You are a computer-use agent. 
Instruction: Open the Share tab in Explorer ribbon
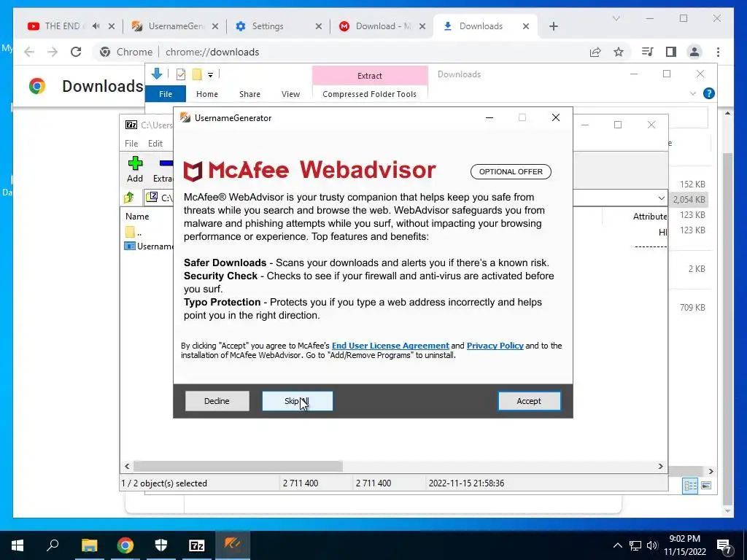(249, 94)
